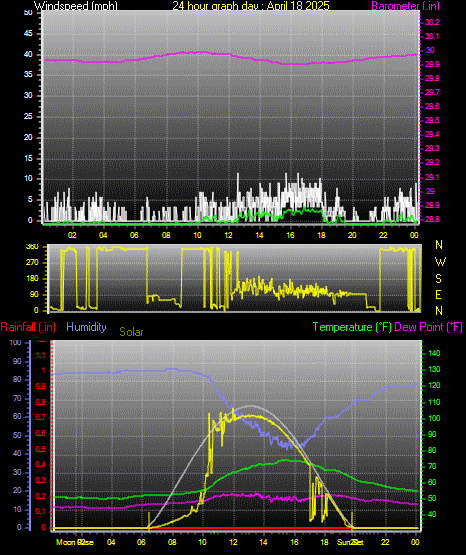Click the Temperature (°F) legend label
The height and width of the screenshot is (555, 466).
click(352, 327)
